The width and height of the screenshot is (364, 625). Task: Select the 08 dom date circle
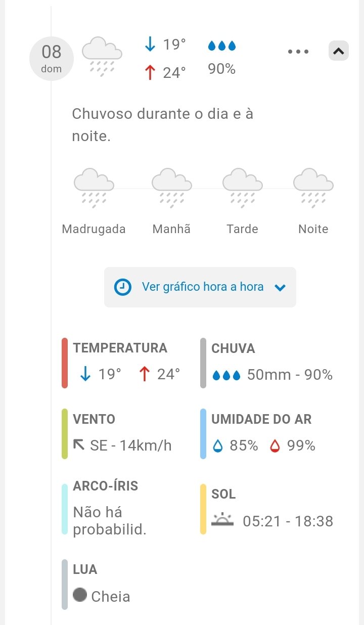tap(52, 58)
